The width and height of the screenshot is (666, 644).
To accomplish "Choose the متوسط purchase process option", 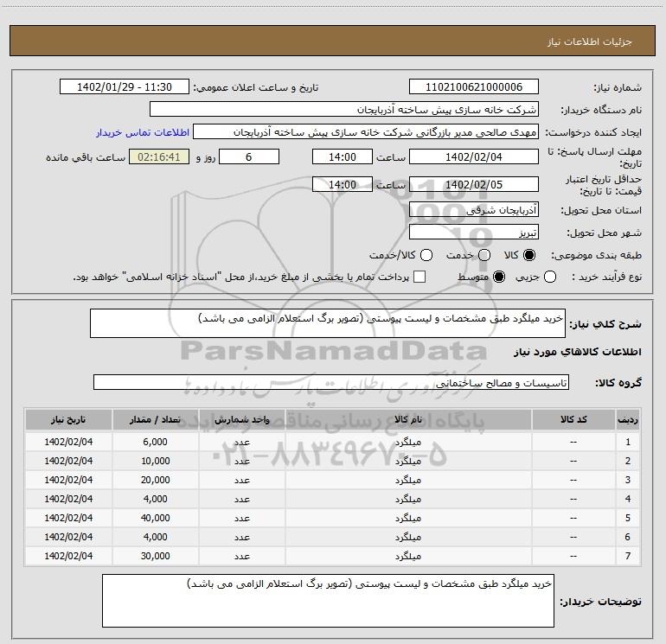I will [499, 277].
